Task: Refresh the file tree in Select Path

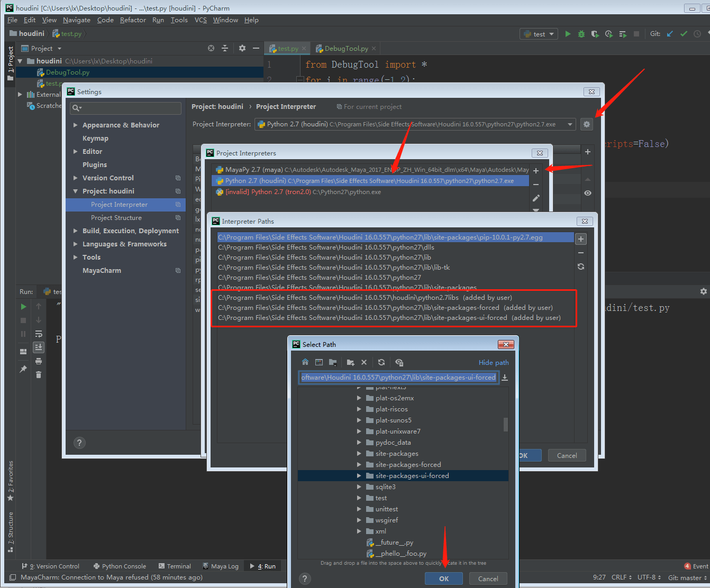Action: (x=381, y=362)
